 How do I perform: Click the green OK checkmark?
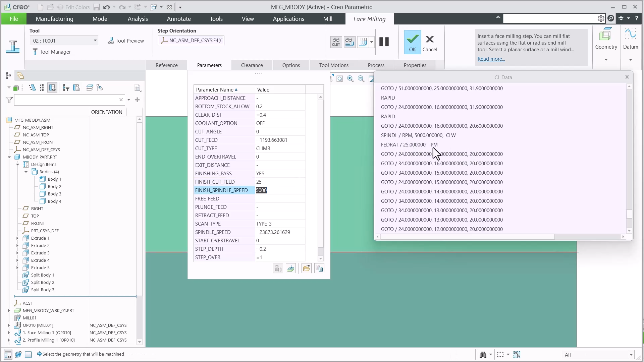coord(412,42)
